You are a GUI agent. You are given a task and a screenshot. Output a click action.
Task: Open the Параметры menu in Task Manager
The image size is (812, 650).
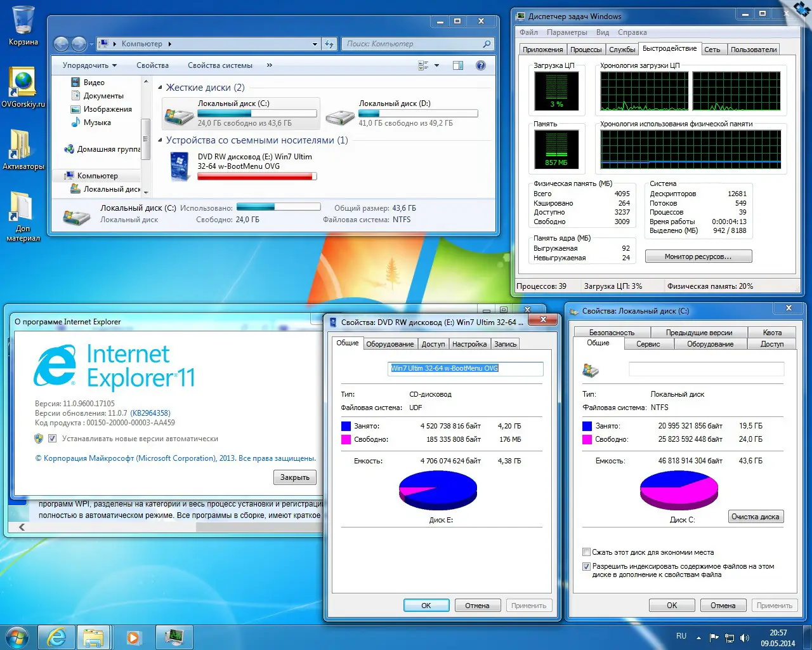coord(567,32)
